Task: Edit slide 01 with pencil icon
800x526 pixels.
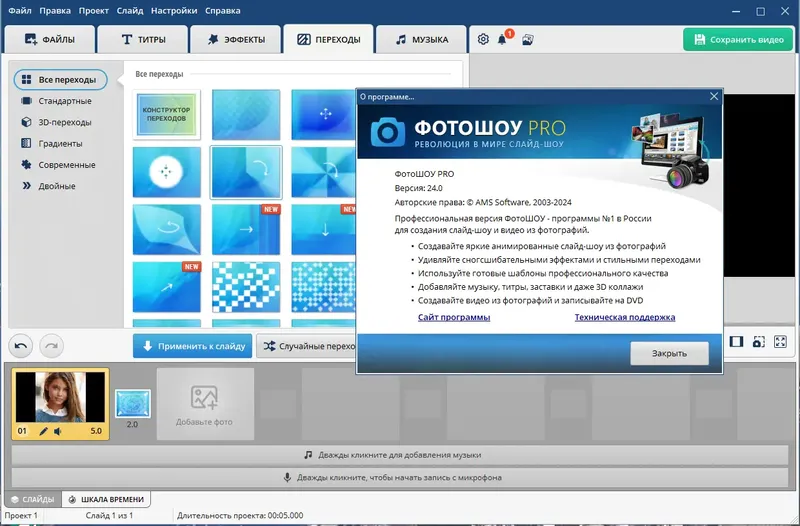Action: click(44, 431)
